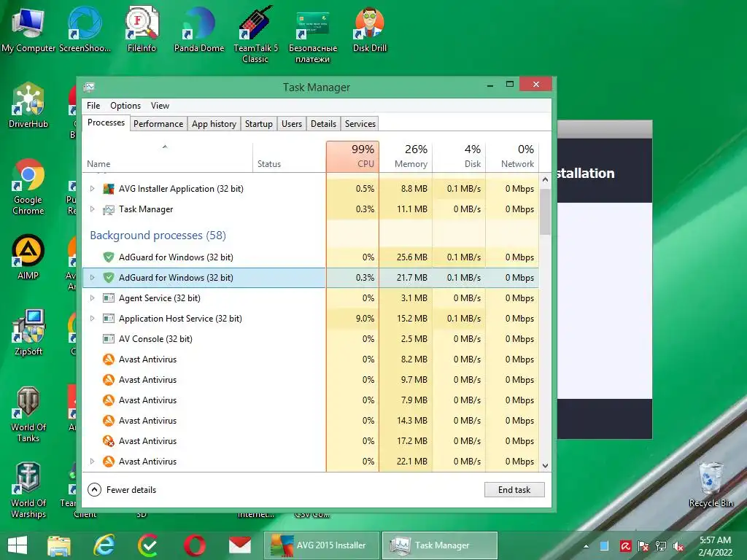Screen dimensions: 747x560
Task: Click the network tray icon
Action: [x=661, y=546]
